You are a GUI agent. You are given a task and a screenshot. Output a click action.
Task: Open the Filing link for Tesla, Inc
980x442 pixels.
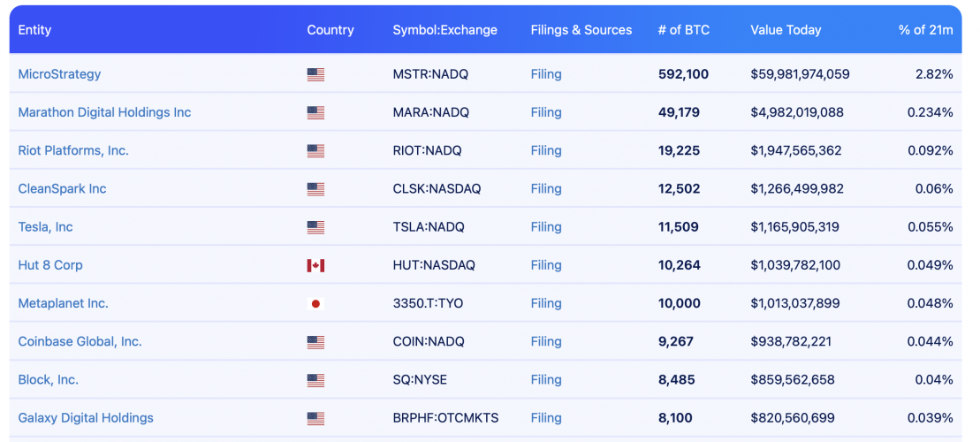click(x=546, y=227)
